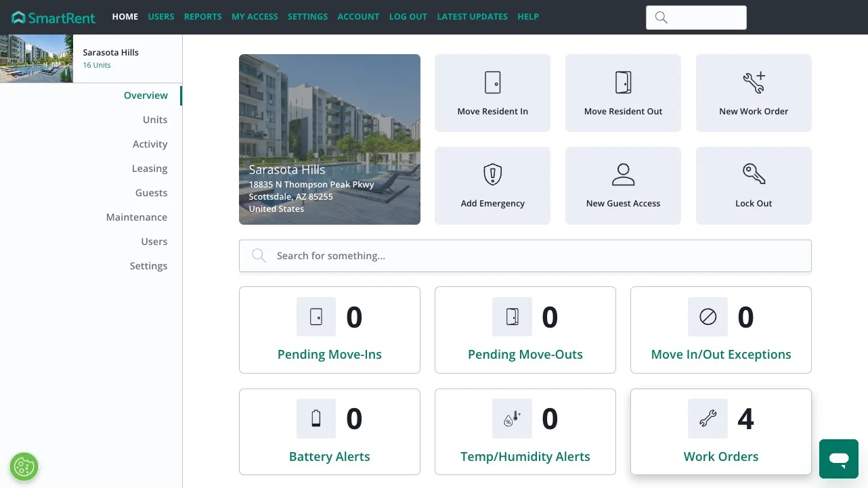Open the Pending Move-Ins link

pyautogui.click(x=330, y=355)
